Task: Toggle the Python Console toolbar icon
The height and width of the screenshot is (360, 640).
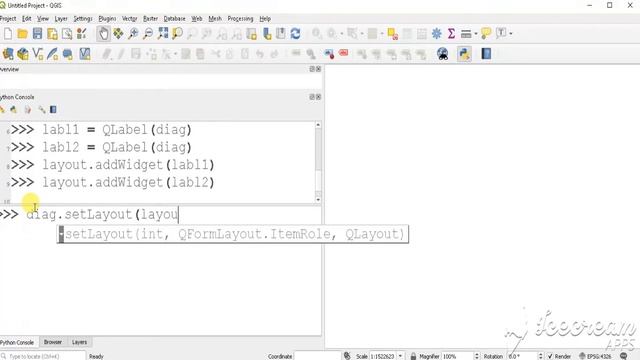Action: [x=464, y=54]
